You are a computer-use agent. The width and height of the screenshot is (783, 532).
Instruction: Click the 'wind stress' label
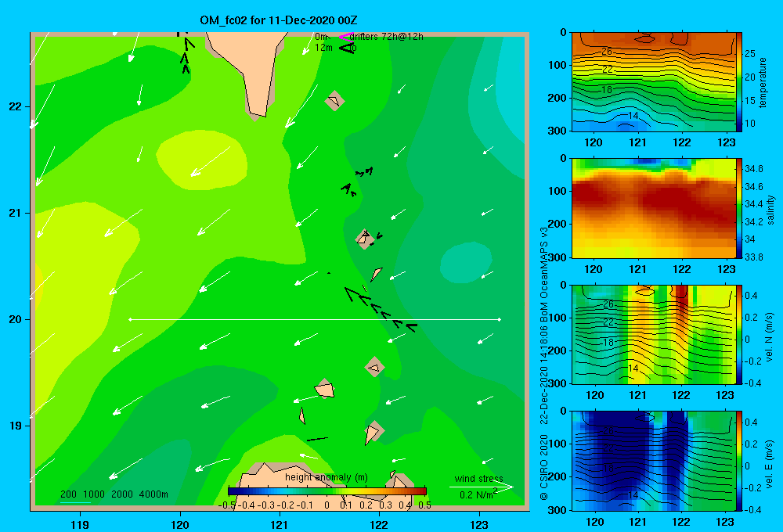coord(479,478)
